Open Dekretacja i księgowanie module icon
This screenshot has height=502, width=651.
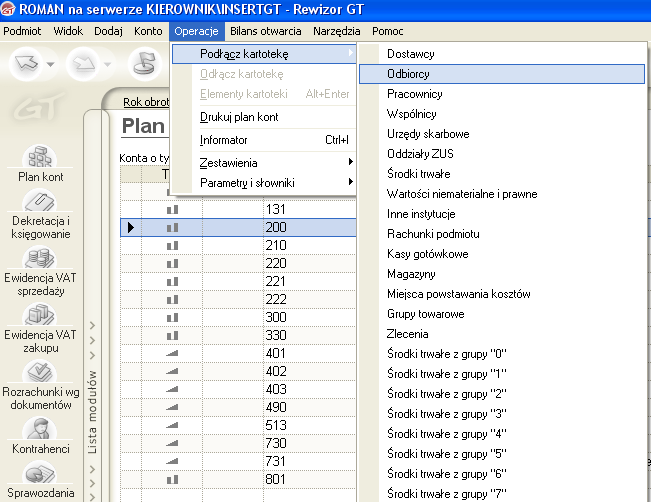click(40, 201)
